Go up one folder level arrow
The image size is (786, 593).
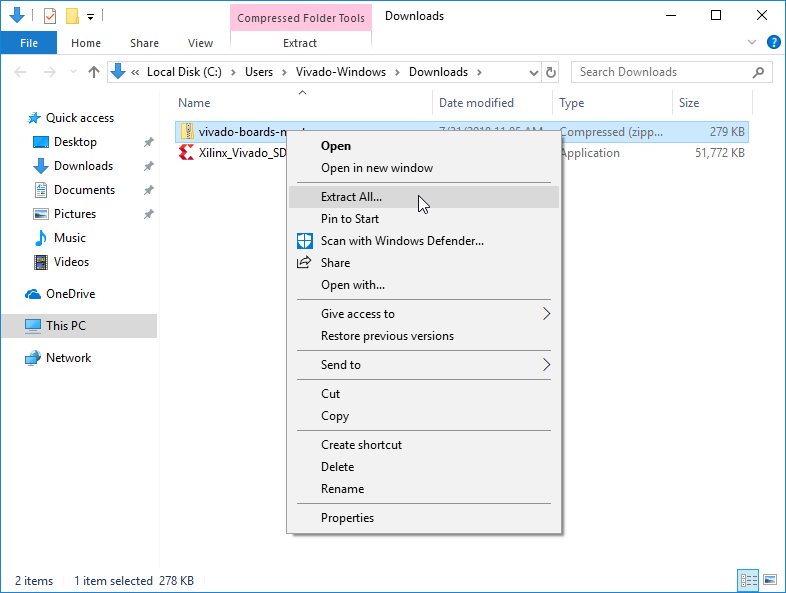pos(94,72)
